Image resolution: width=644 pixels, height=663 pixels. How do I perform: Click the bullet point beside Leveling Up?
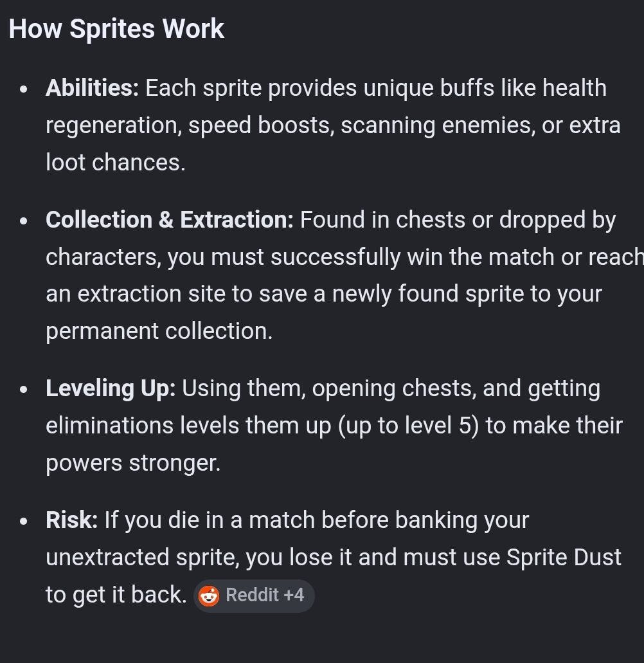24,390
